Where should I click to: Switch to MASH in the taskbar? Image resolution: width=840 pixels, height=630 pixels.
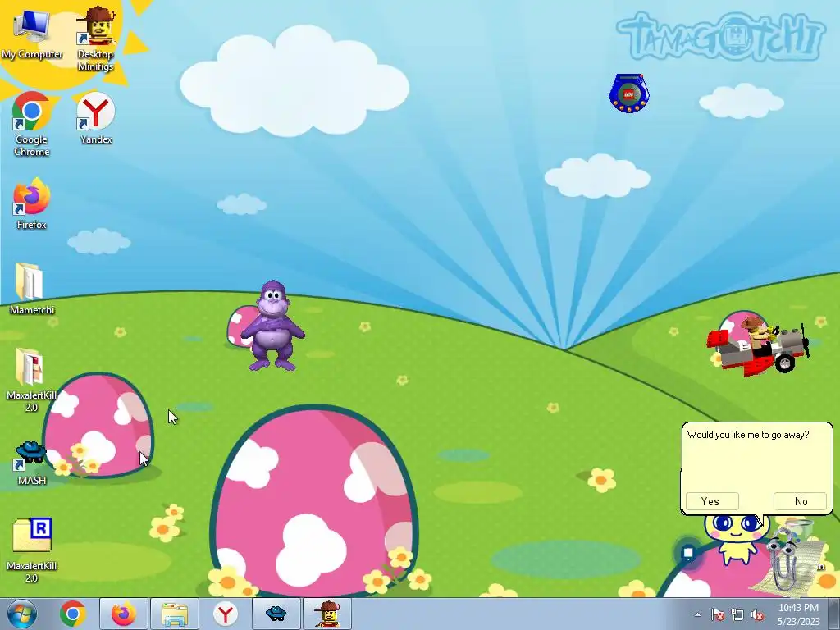point(276,614)
